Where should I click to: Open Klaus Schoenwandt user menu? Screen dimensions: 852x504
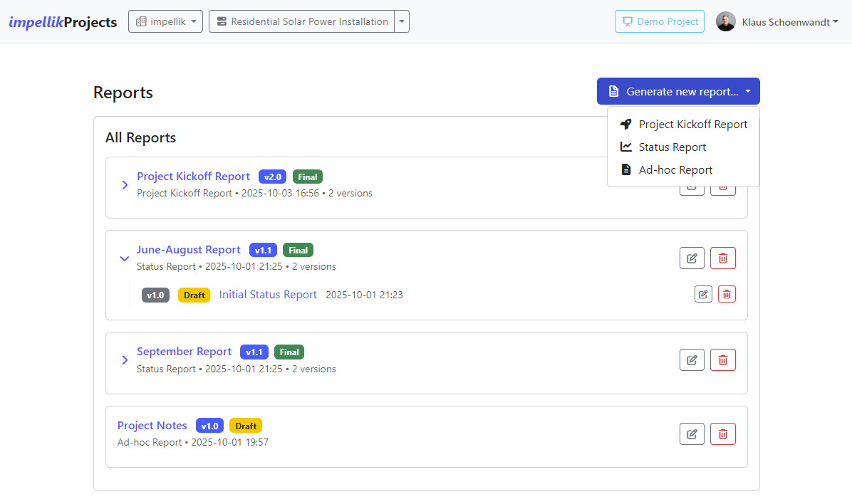(x=790, y=22)
